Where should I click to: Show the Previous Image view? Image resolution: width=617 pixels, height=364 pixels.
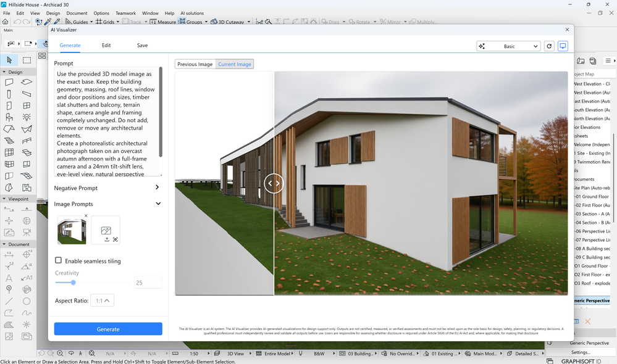tap(195, 64)
